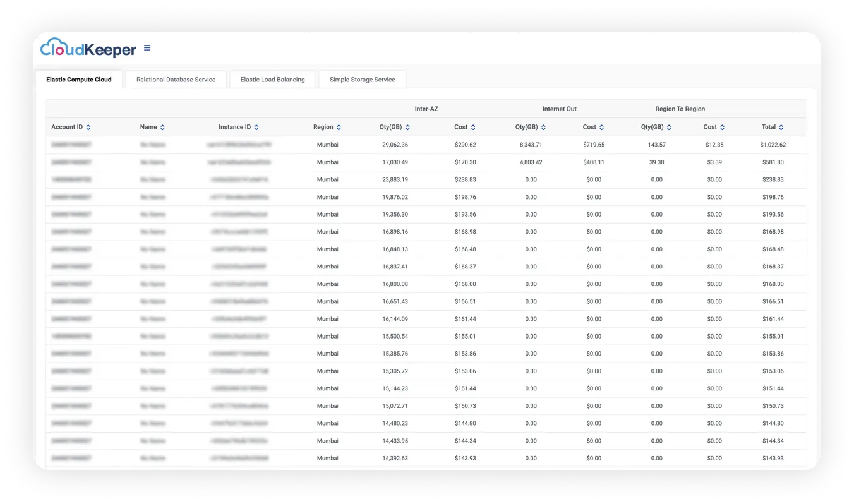Image resolution: width=854 pixels, height=504 pixels.
Task: Click Total value $166.51
Action: (773, 301)
